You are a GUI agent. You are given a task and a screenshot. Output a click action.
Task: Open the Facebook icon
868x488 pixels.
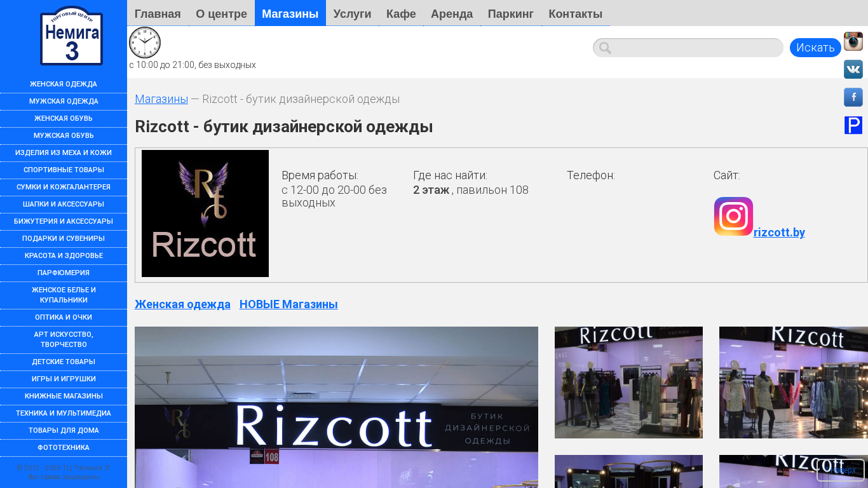tap(853, 97)
